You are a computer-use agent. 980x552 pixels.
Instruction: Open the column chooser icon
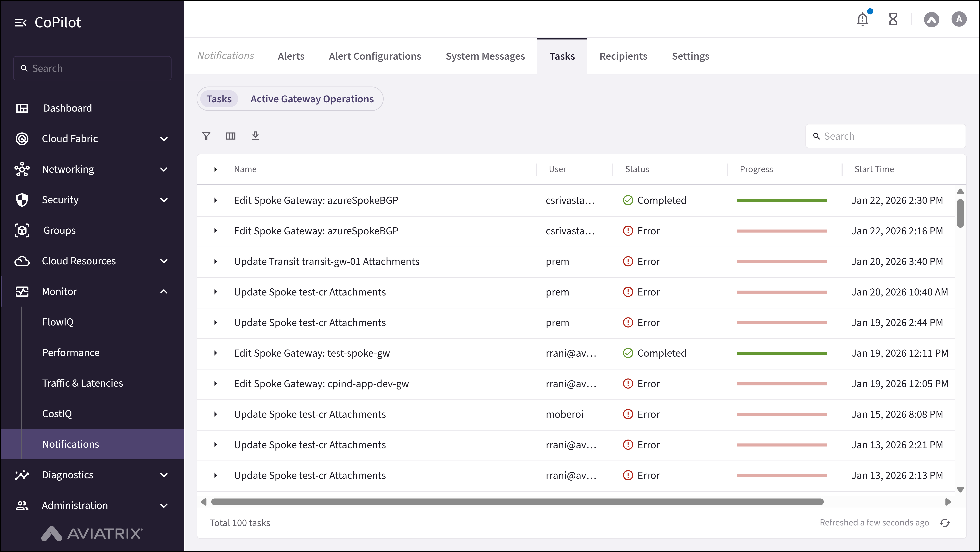(231, 136)
